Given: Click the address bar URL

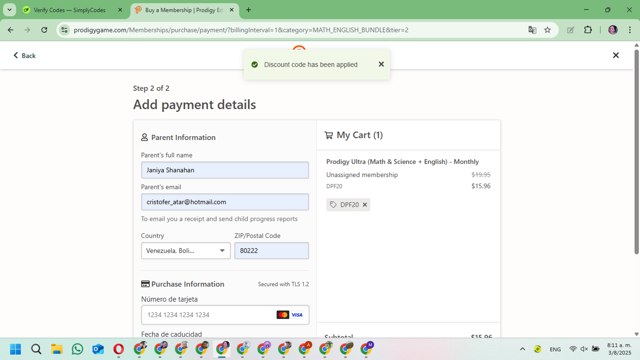Looking at the screenshot, I should coord(241,30).
